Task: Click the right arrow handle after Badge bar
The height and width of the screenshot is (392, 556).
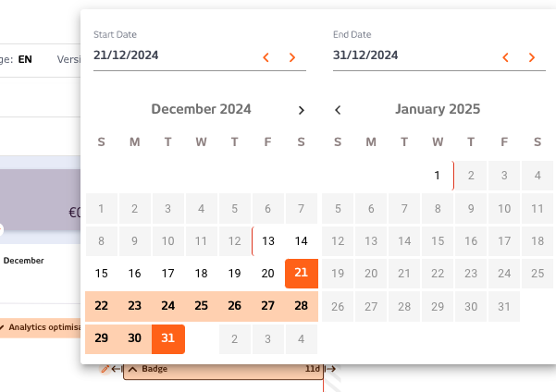Action: pyautogui.click(x=330, y=369)
